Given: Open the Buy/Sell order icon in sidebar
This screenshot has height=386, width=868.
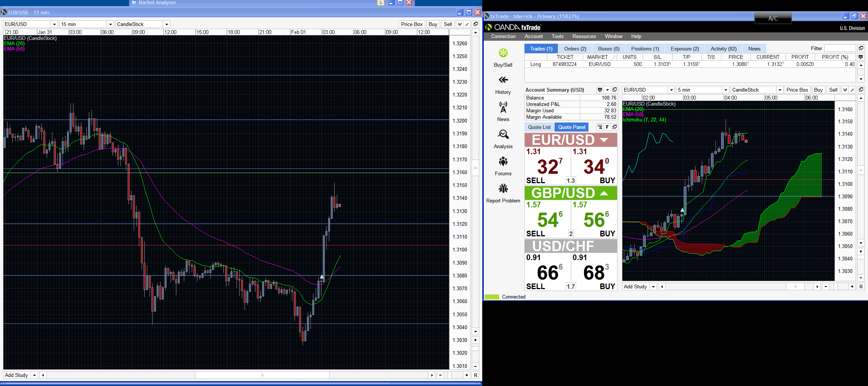Looking at the screenshot, I should pyautogui.click(x=503, y=53).
